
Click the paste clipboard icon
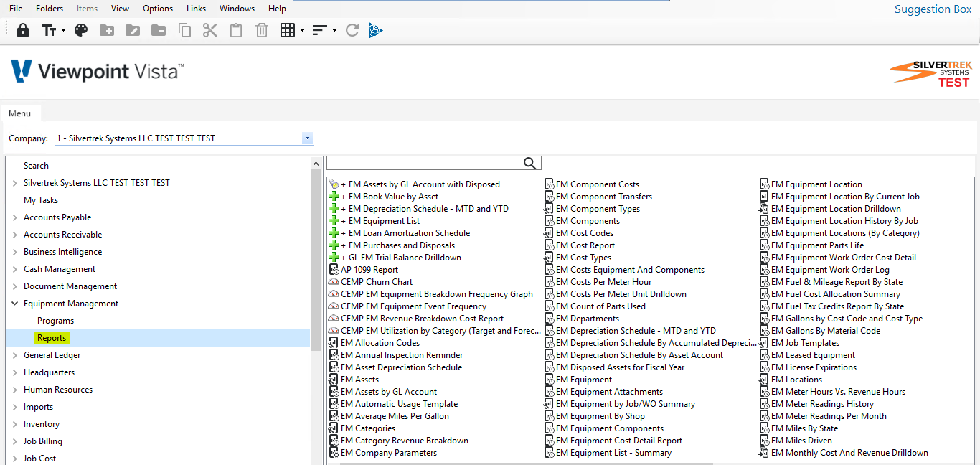tap(236, 30)
